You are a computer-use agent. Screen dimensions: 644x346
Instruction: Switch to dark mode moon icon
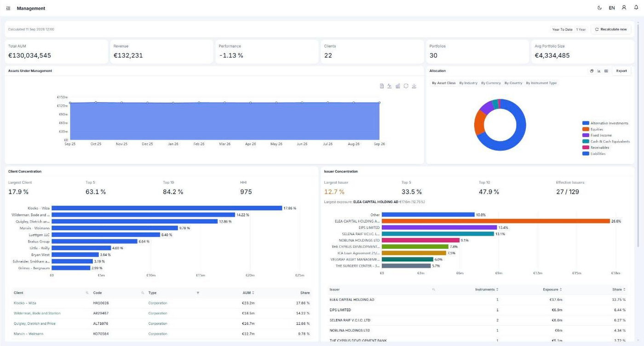pos(599,8)
